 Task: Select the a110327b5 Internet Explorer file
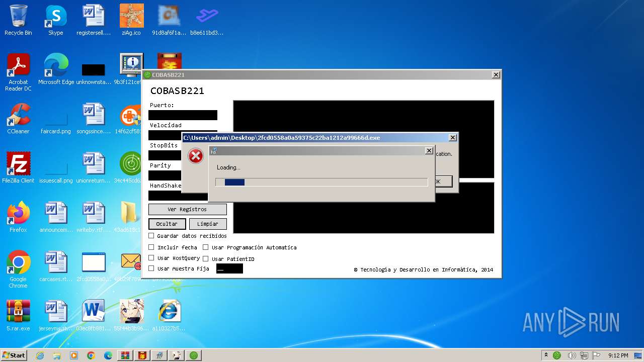coord(169,315)
